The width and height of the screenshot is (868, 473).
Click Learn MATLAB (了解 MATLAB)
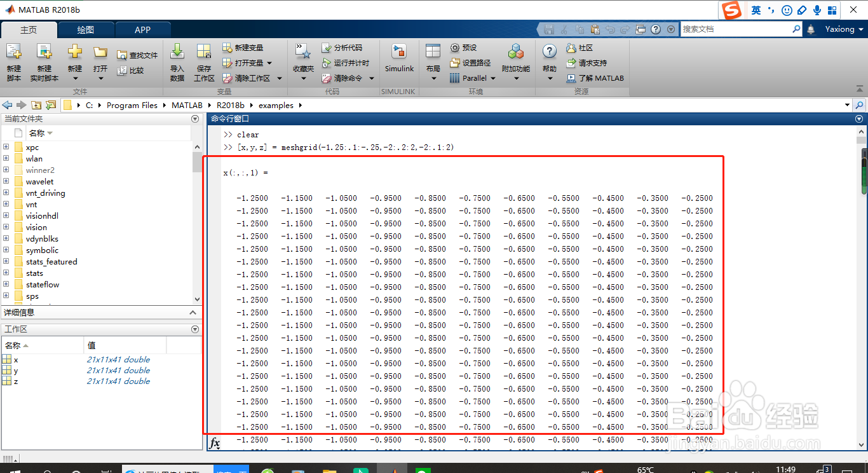pos(595,78)
